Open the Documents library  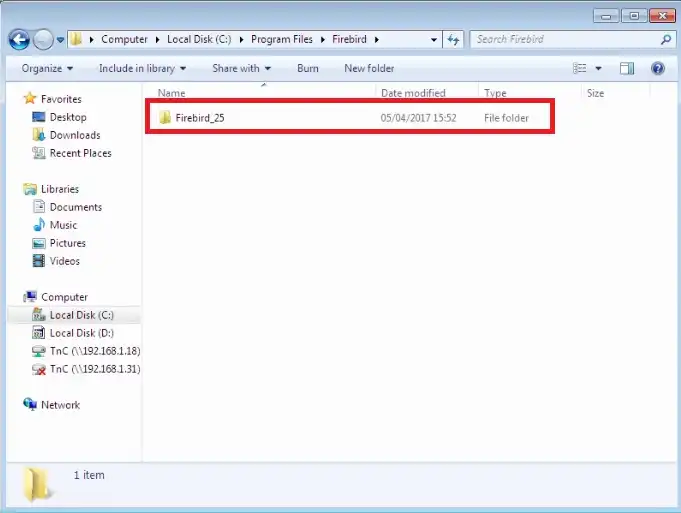coord(76,207)
